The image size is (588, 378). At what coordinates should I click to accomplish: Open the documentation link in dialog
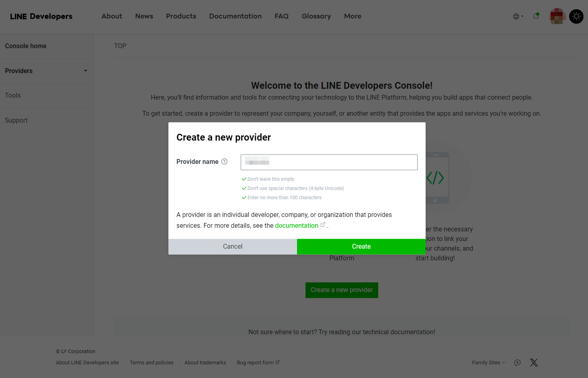coord(297,226)
